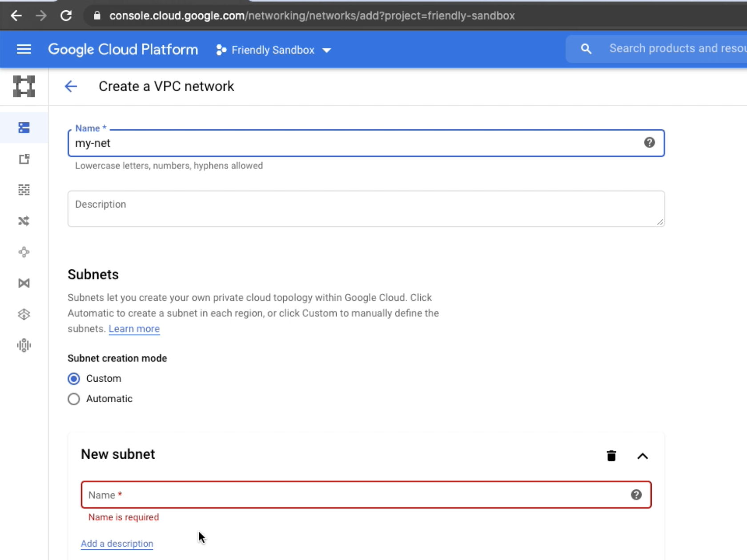This screenshot has height=560, width=747.
Task: Click the 'New subnet' heading
Action: coord(118,454)
